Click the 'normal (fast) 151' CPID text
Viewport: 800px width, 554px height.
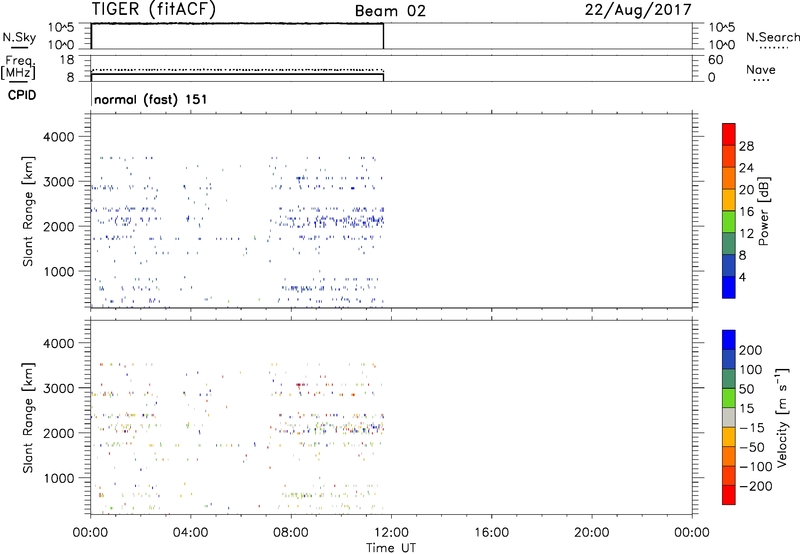151,99
